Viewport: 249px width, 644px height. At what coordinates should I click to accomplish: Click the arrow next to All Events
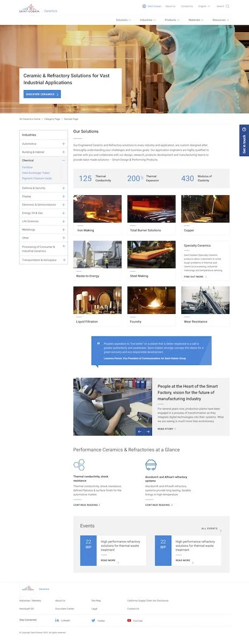(x=221, y=531)
